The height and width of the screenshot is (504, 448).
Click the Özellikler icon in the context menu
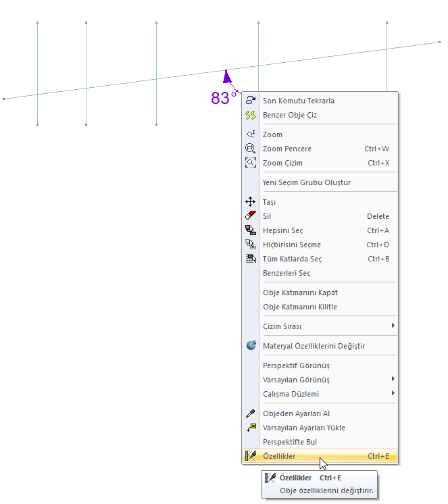click(x=251, y=456)
